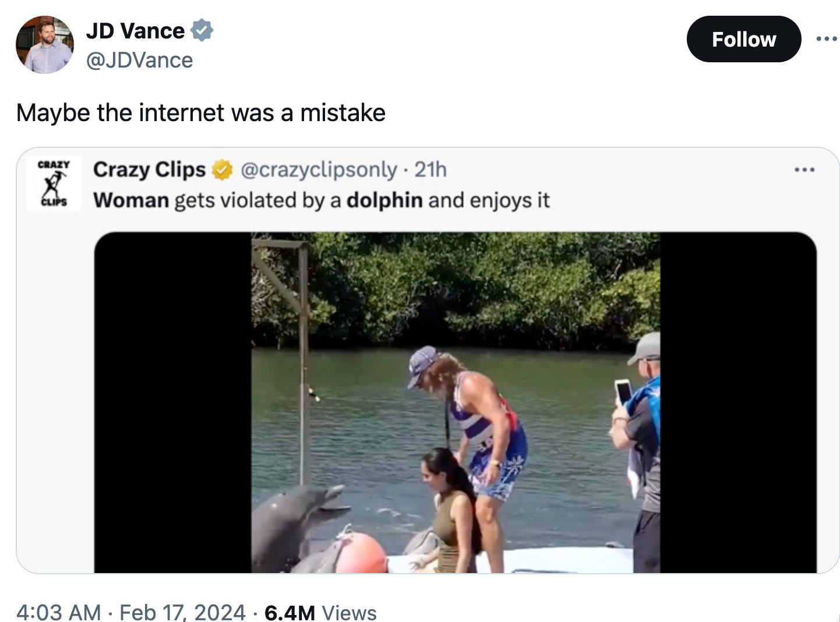Click the Feb 17, 2024 date
Screen dimensions: 840x622
[182, 612]
